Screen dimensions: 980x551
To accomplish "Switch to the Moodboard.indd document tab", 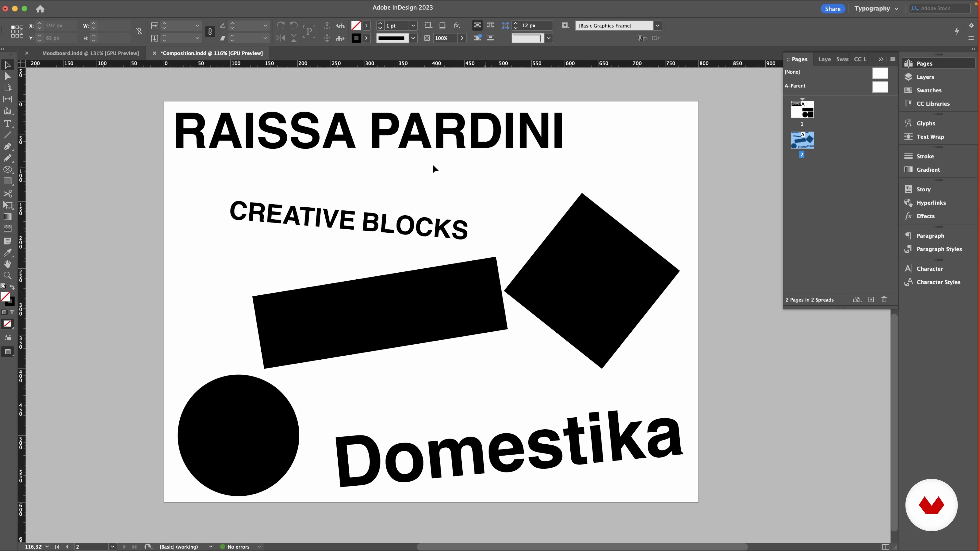I will [91, 53].
